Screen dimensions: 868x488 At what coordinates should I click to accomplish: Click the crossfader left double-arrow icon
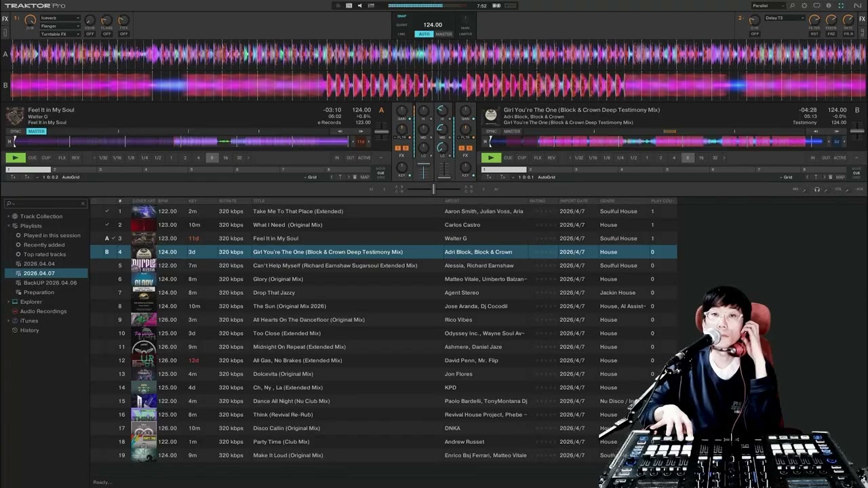371,189
